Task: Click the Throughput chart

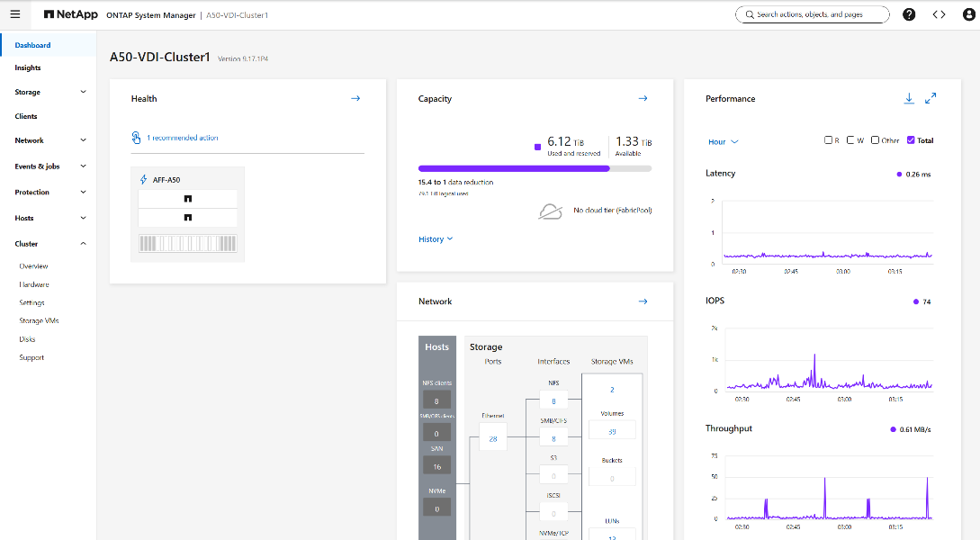Action: (830, 488)
